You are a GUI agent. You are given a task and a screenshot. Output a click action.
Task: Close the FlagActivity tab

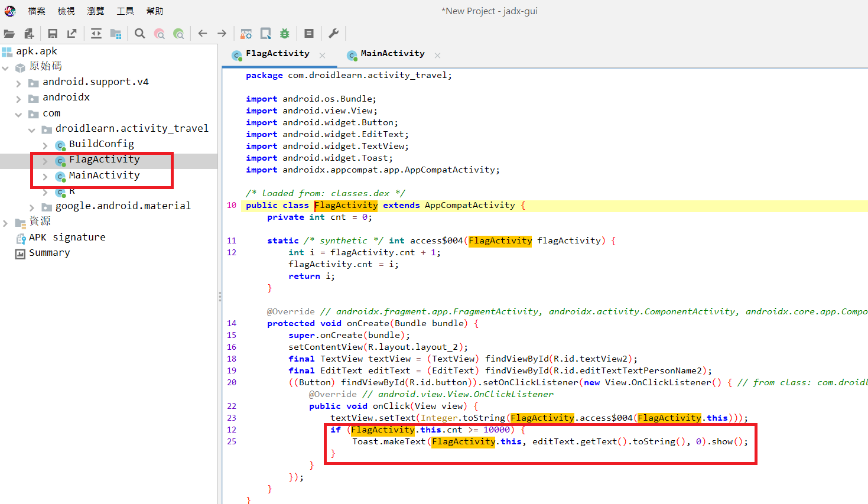(322, 56)
